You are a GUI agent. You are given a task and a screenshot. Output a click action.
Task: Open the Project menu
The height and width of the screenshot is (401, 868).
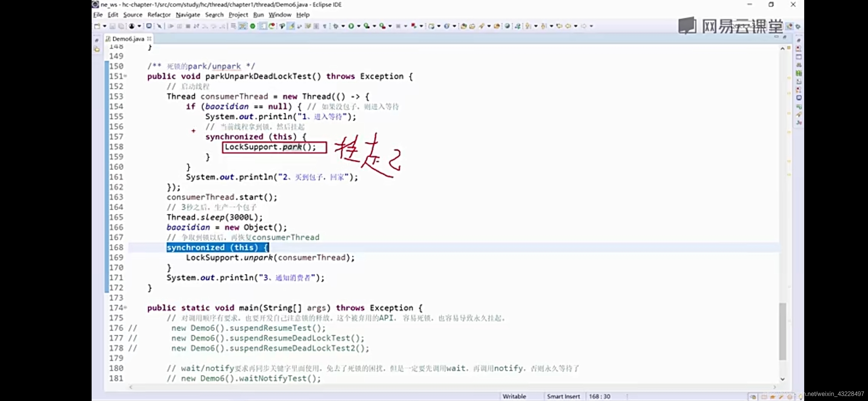[x=238, y=15]
